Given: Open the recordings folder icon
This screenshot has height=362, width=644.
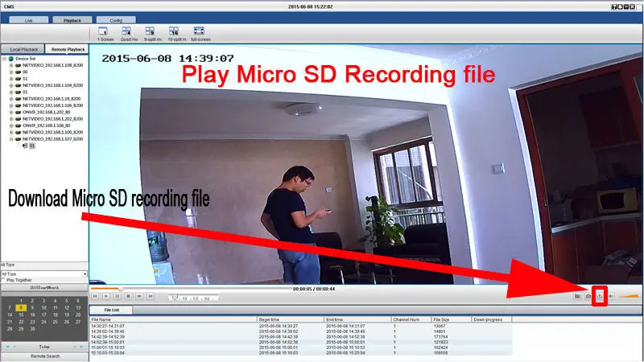Looking at the screenshot, I should [x=577, y=296].
